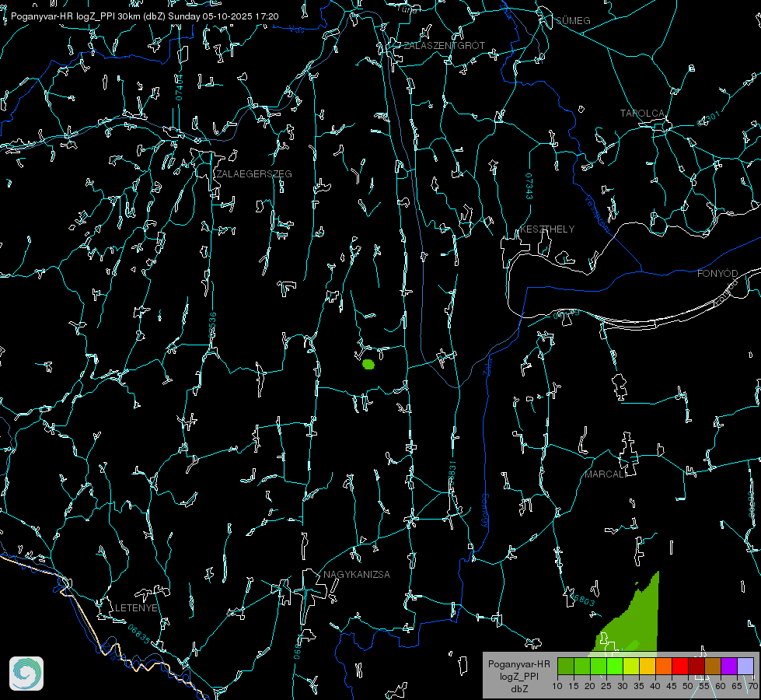The width and height of the screenshot is (761, 700).
Task: Click the swirl weather service logo
Action: pos(26,674)
